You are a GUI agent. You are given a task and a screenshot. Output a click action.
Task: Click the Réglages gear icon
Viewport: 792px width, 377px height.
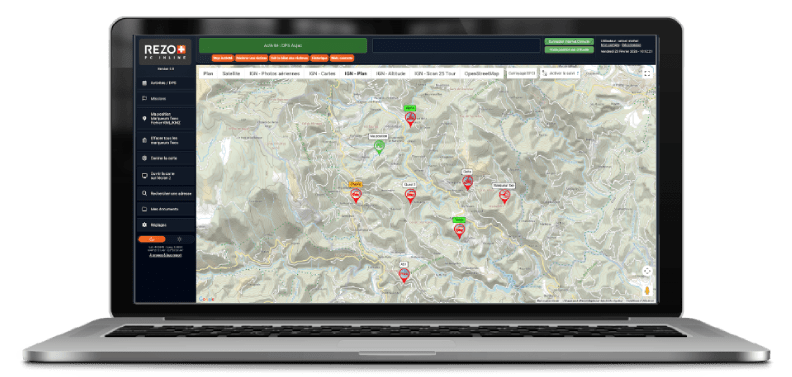click(x=144, y=225)
